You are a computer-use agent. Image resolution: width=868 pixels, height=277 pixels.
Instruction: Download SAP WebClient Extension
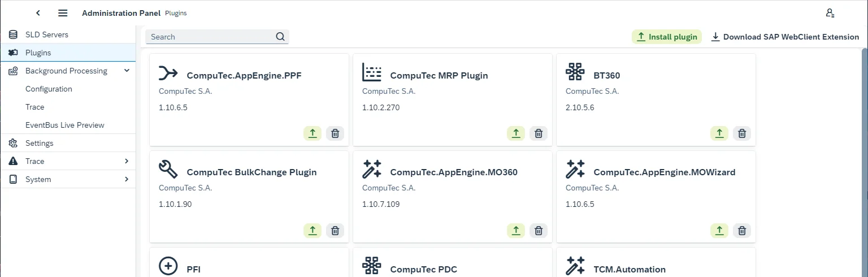[x=784, y=37]
